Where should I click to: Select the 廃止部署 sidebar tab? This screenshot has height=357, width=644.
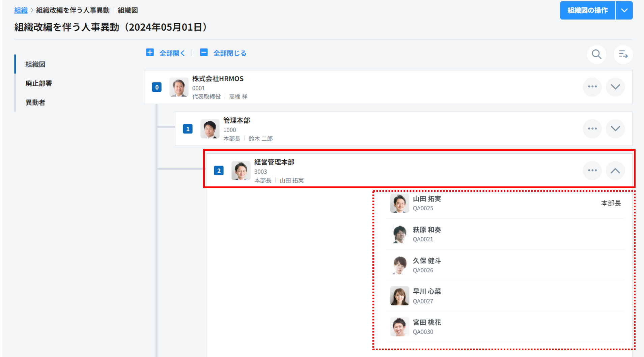click(x=39, y=84)
